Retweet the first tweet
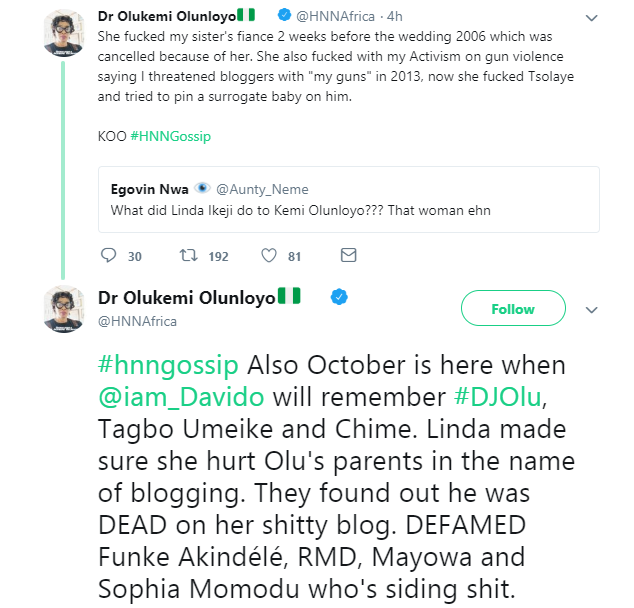Screen dimensions: 634x608 click(187, 256)
